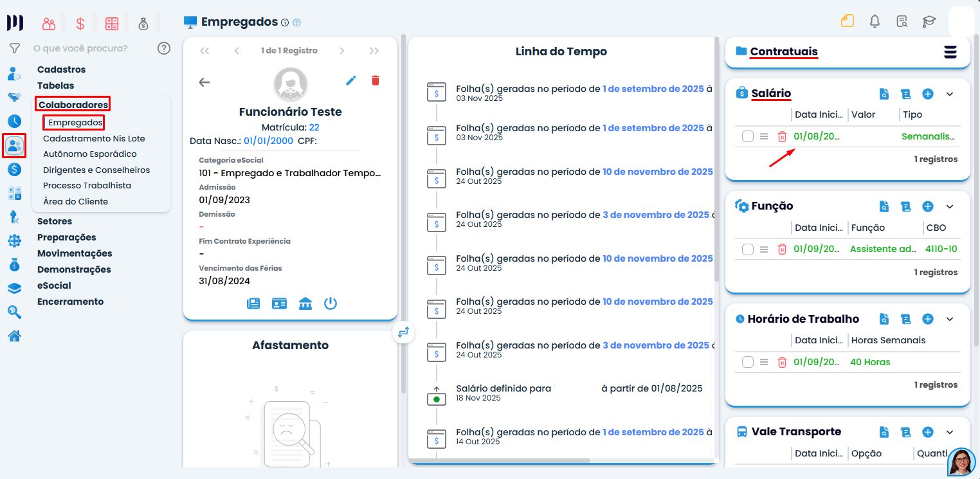Open history scroll icon in Vale Transporte panel
The height and width of the screenshot is (479, 980).
905,432
